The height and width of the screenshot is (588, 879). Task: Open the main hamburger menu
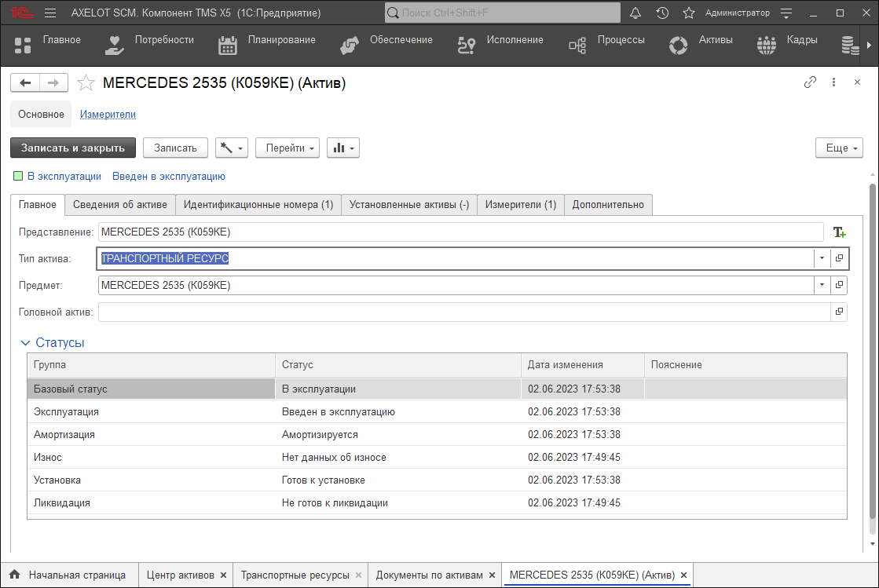50,13
